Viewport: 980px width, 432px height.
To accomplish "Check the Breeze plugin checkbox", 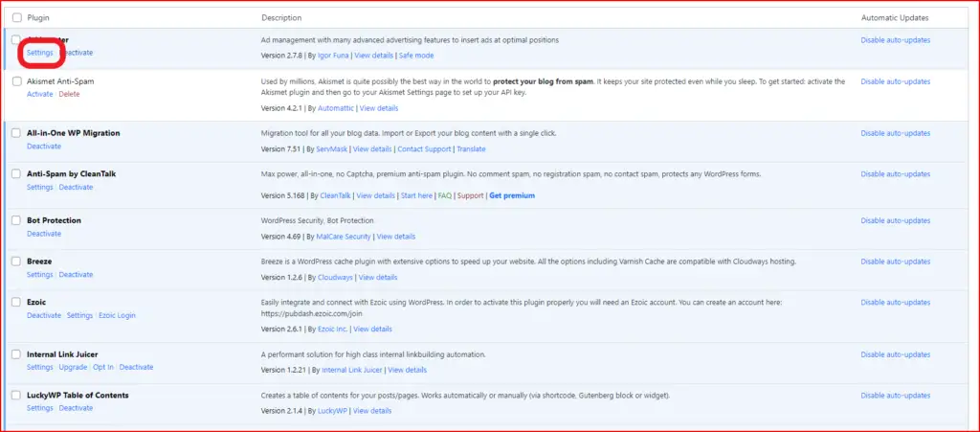I will click(17, 261).
